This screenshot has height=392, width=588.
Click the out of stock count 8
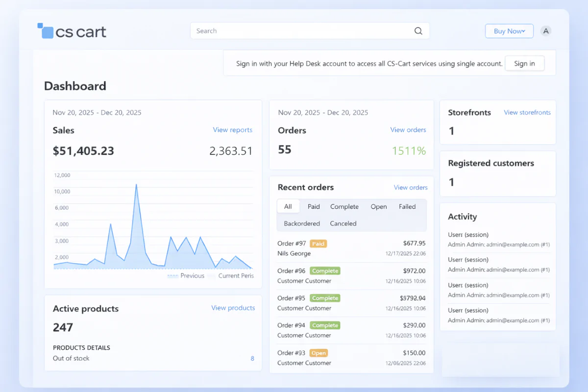pyautogui.click(x=252, y=358)
